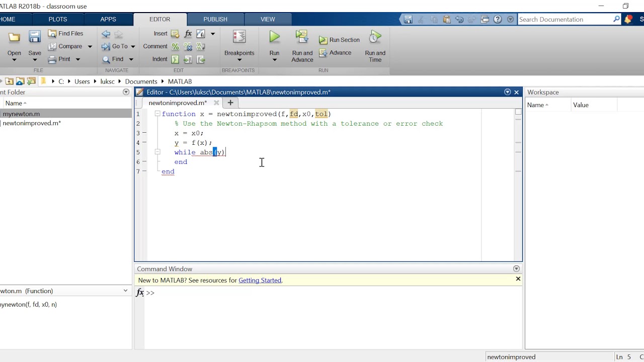Viewport: 644px width, 362px height.
Task: Click the smart Indent icon
Action: click(175, 59)
